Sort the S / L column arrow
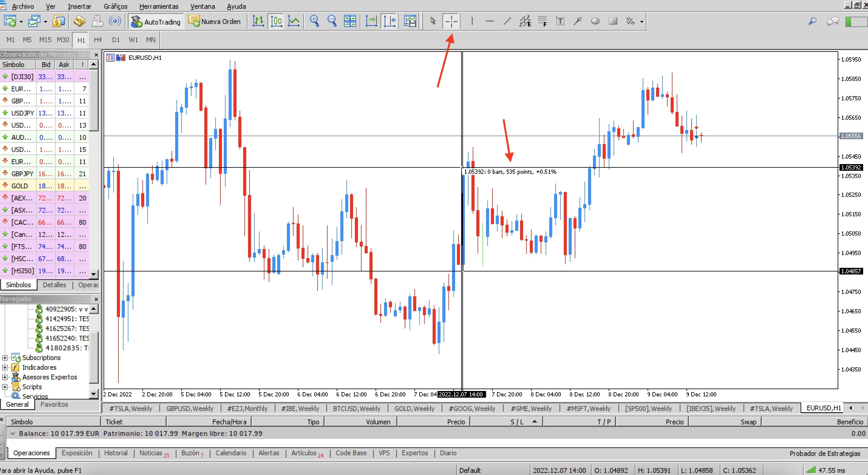 click(534, 422)
